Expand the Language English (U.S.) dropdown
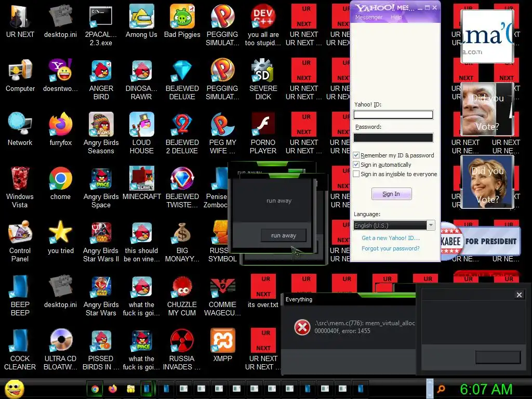Viewport: 532px width, 399px height. coord(431,225)
